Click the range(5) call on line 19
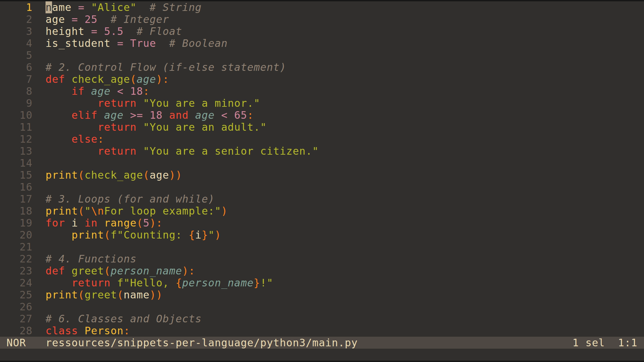The height and width of the screenshot is (362, 644). [x=133, y=223]
